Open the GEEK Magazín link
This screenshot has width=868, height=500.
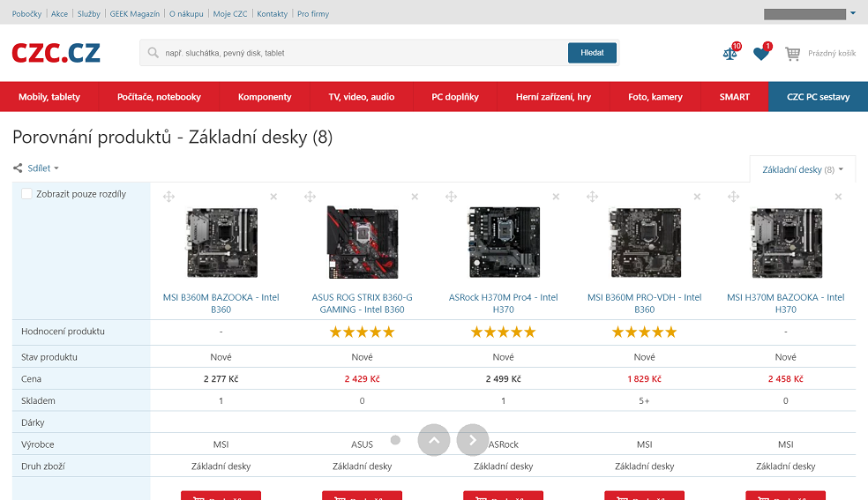point(134,14)
